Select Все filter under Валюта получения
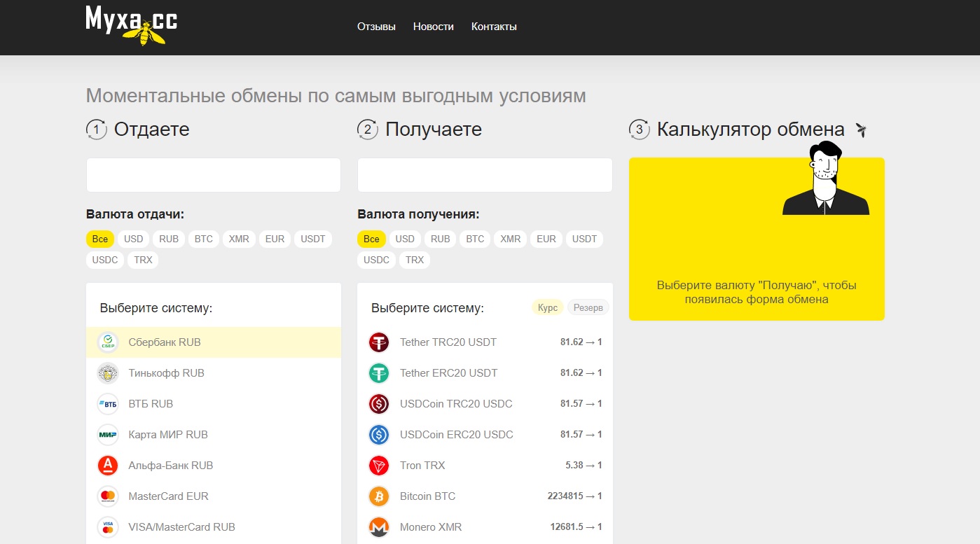 (371, 239)
